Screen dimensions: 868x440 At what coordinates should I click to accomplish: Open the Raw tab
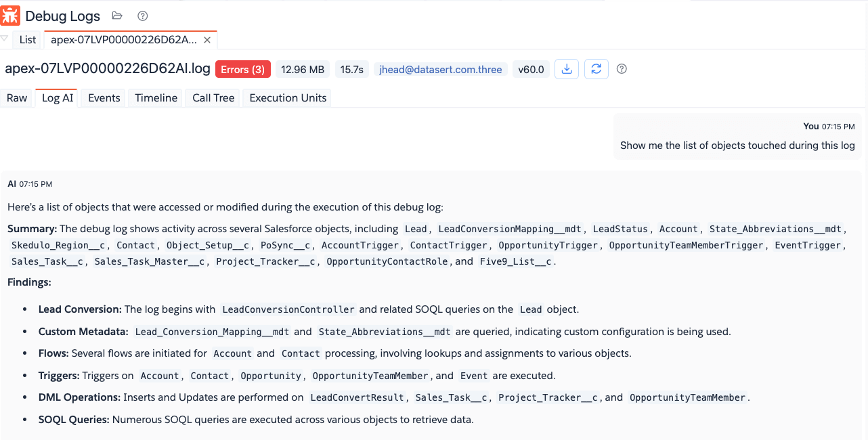click(x=17, y=98)
